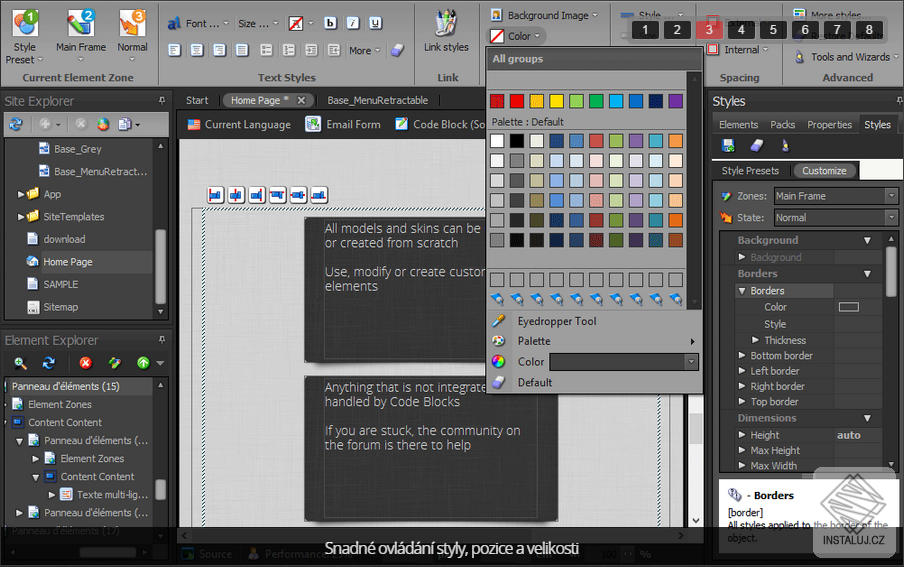The width and height of the screenshot is (904, 567).
Task: Clear text styles with the eraser icon
Action: coord(397,50)
